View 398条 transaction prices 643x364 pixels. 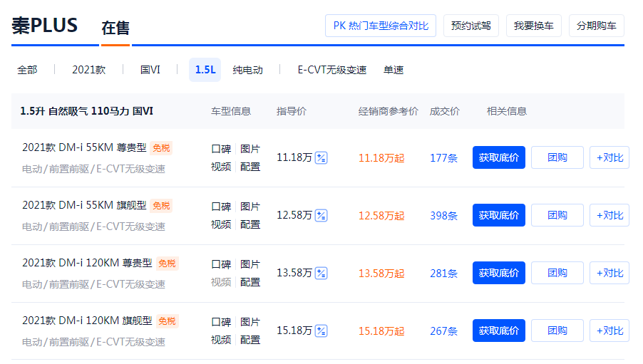(443, 216)
